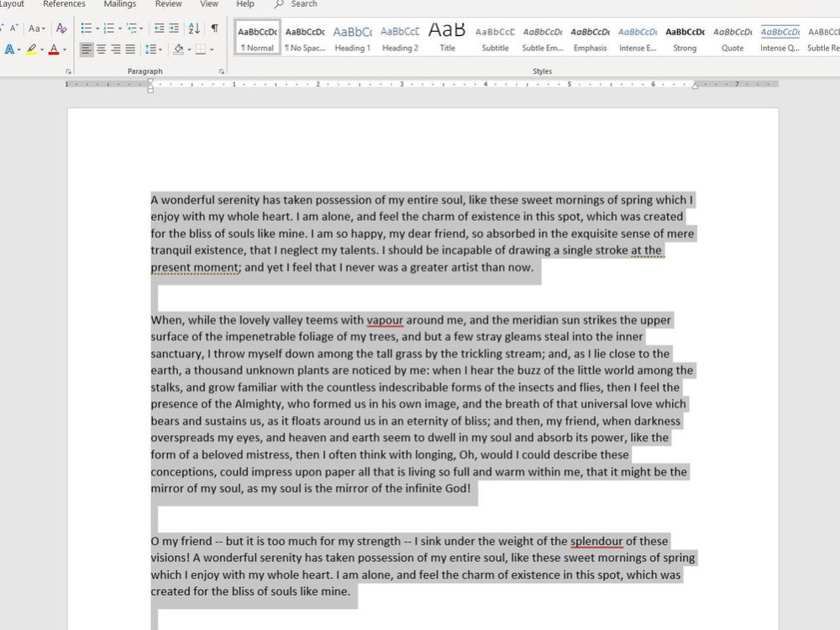The height and width of the screenshot is (630, 840).
Task: Open line and paragraph spacing options
Action: pyautogui.click(x=153, y=50)
